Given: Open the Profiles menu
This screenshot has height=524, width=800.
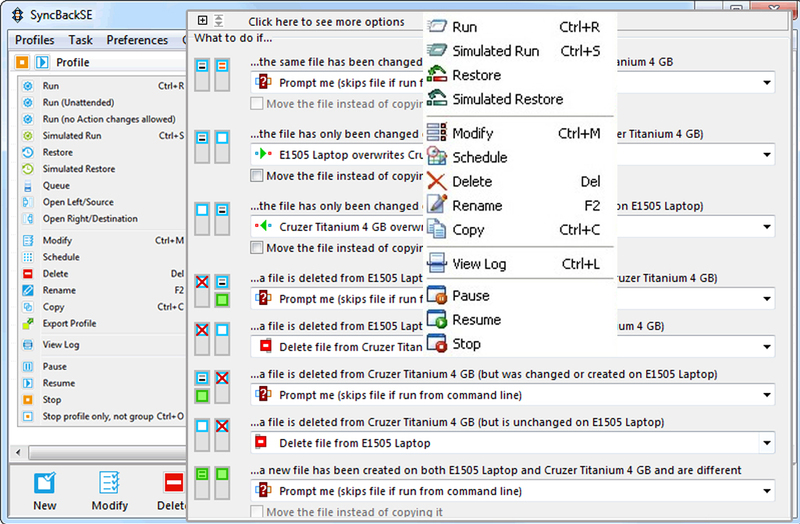Looking at the screenshot, I should click(x=35, y=40).
